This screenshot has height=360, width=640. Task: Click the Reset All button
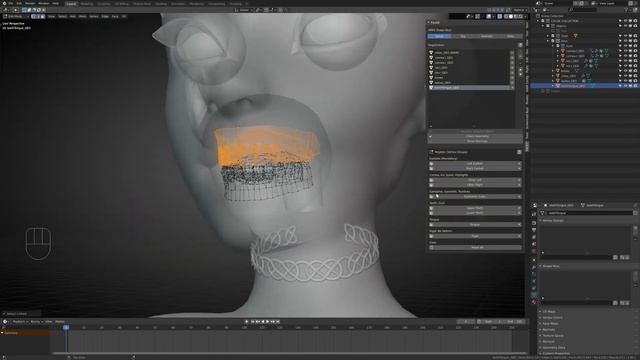[475, 247]
